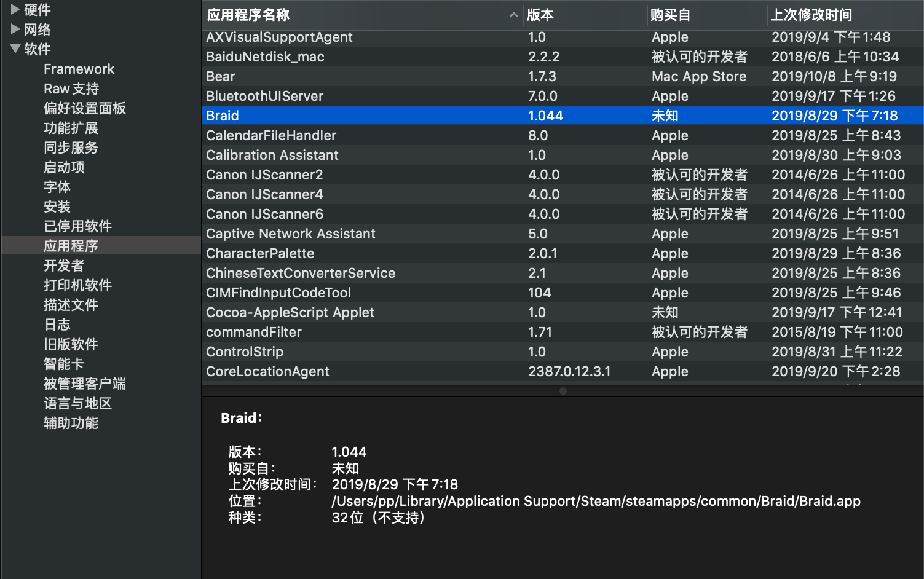924x579 pixels.
Task: Click Mac App Store cell for Bear
Action: coord(699,76)
